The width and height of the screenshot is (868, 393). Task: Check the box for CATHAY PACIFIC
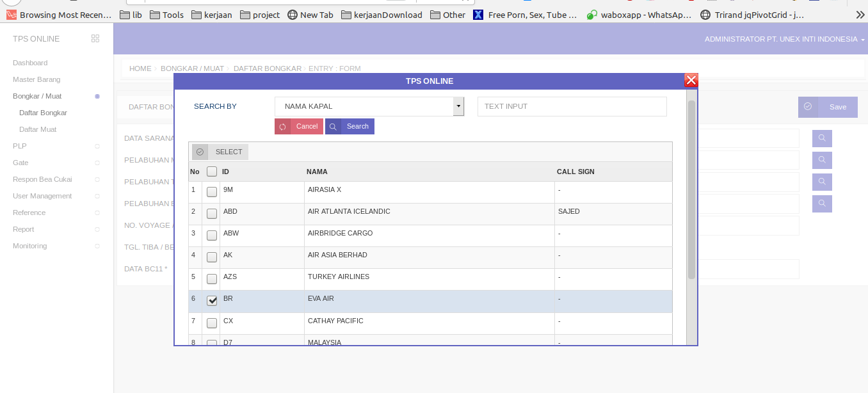[212, 323]
